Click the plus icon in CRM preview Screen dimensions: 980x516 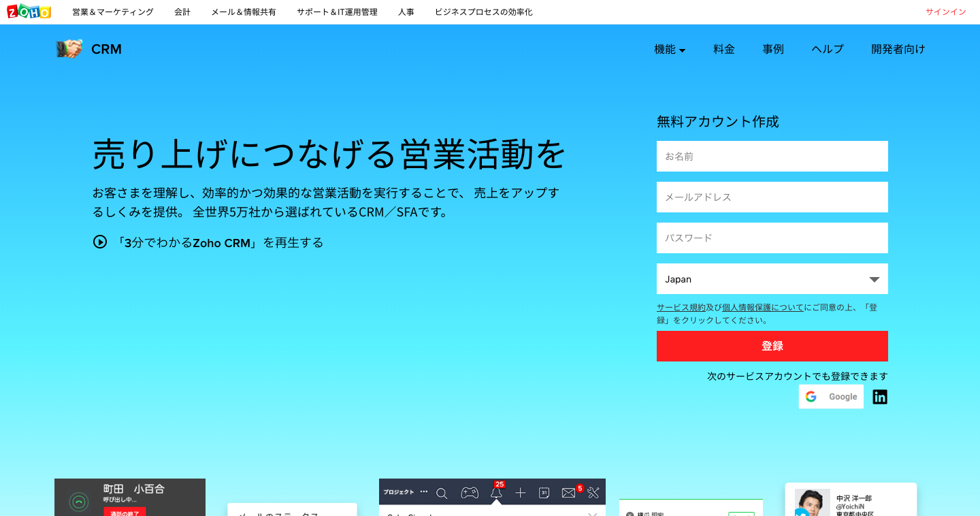pos(521,493)
